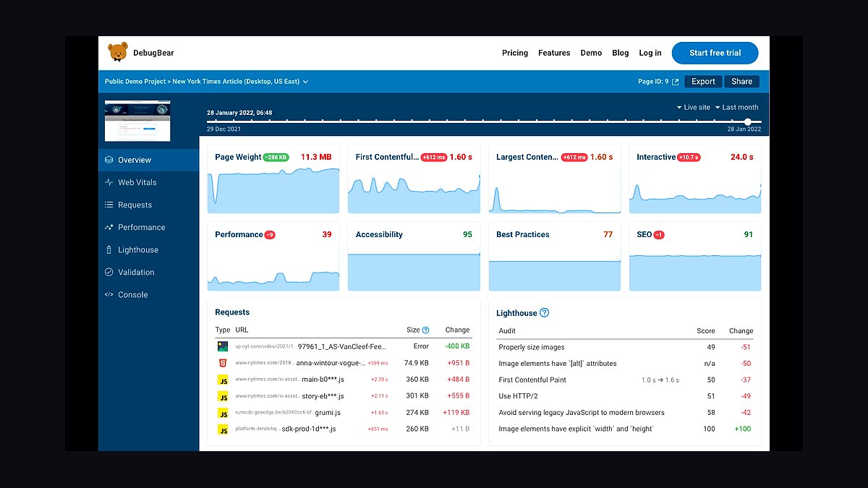Viewport: 868px width, 488px height.
Task: Click the Export button
Action: click(703, 82)
